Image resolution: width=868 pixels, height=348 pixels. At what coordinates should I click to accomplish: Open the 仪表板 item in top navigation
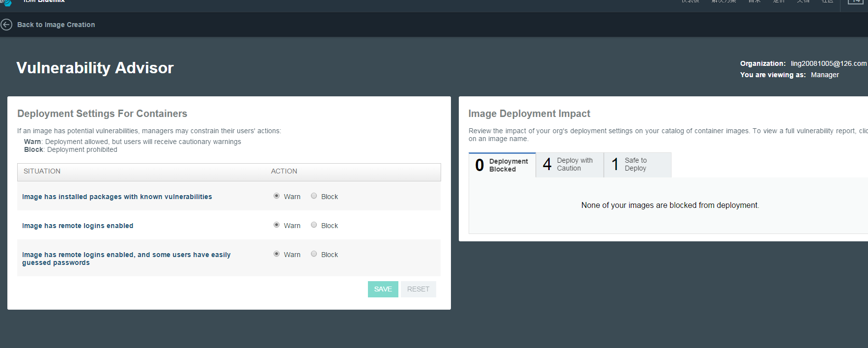pos(690,1)
